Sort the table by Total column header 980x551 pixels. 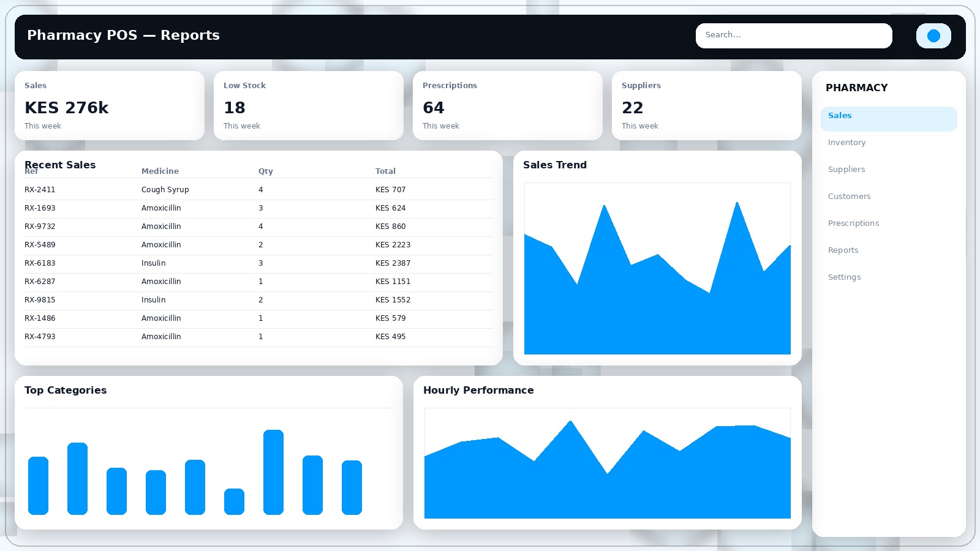pyautogui.click(x=385, y=171)
